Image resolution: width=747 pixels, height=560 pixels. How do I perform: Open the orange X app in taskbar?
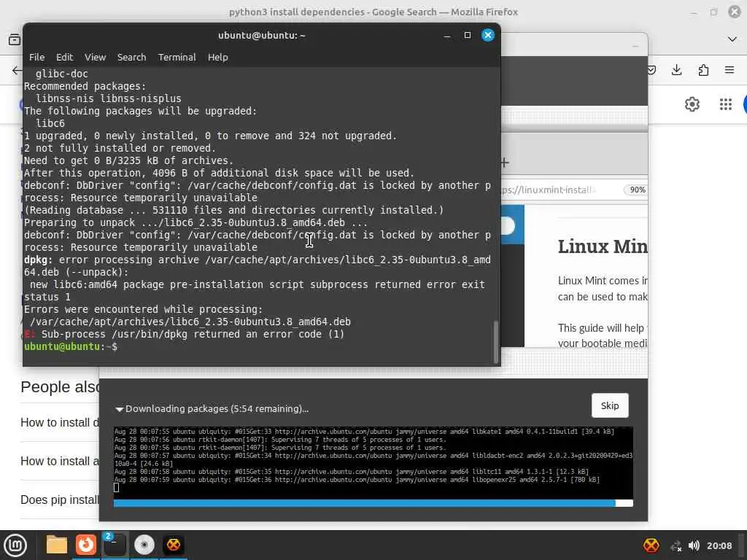coord(174,545)
